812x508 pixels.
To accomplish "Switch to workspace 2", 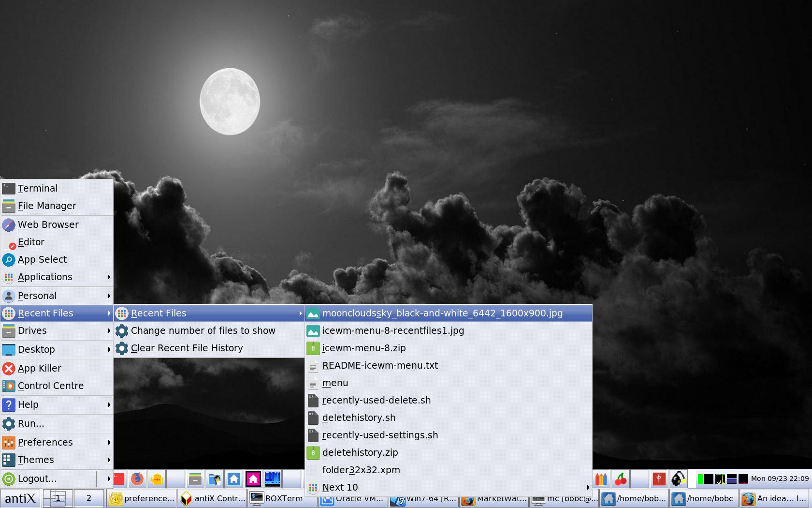I will click(89, 498).
